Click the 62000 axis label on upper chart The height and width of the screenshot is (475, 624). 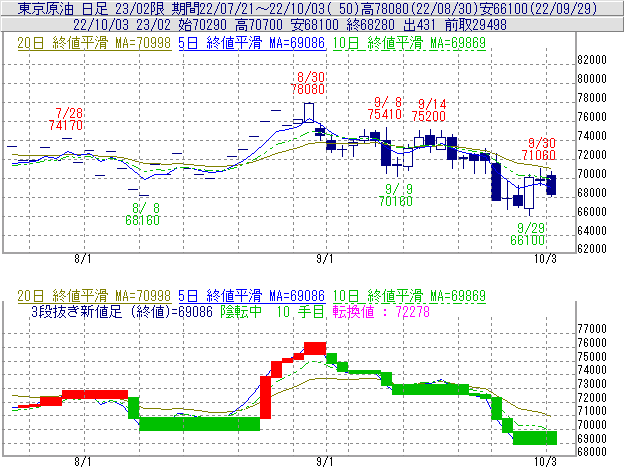[x=592, y=249]
